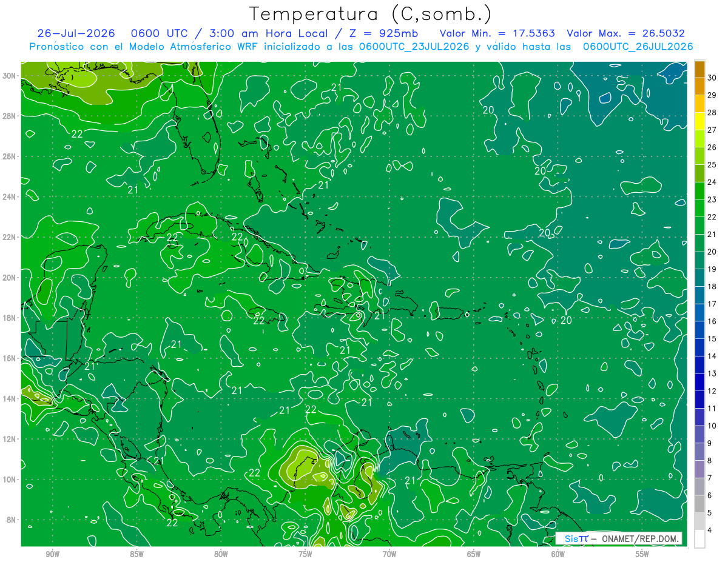Screen dimensions: 728x562
Task: Click color bar label '4'
Action: tap(710, 531)
